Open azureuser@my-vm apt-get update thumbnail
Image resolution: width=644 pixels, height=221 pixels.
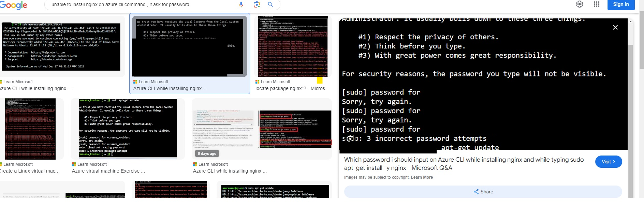pyautogui.click(x=275, y=191)
